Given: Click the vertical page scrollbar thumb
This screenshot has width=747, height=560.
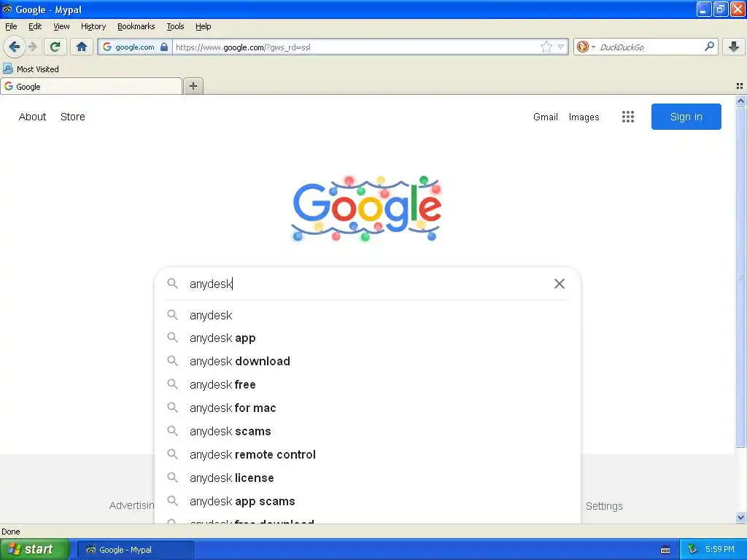Looking at the screenshot, I should pos(740,276).
